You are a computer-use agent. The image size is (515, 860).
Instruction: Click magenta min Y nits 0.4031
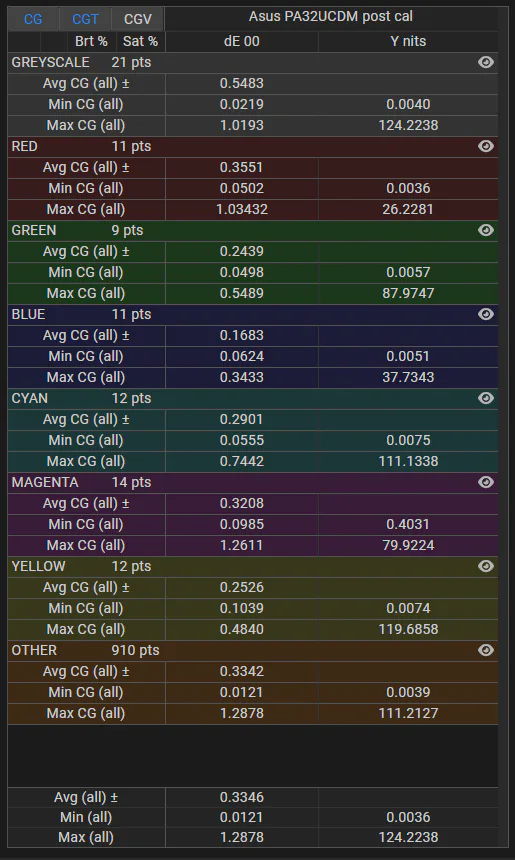click(x=408, y=524)
